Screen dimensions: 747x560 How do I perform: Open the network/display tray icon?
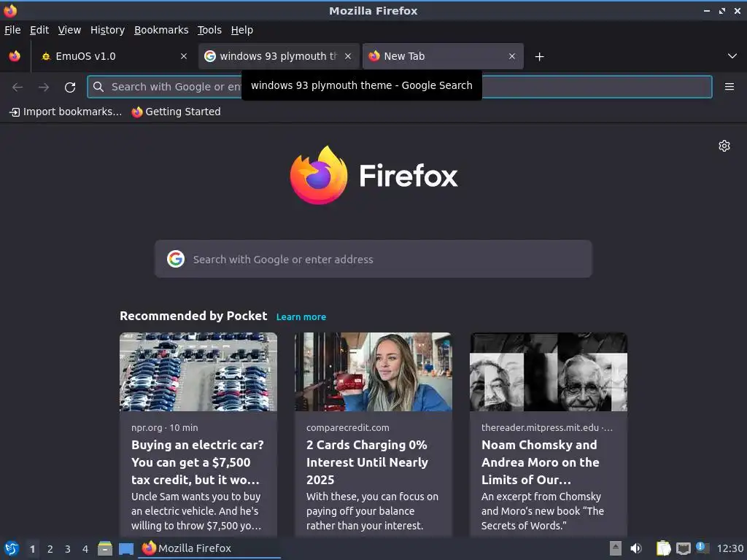click(683, 548)
